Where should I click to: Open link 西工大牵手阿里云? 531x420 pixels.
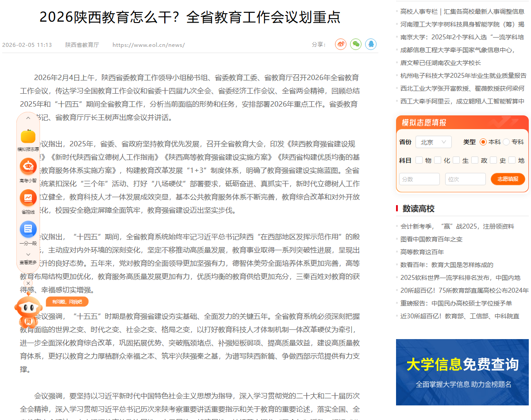[x=462, y=101]
